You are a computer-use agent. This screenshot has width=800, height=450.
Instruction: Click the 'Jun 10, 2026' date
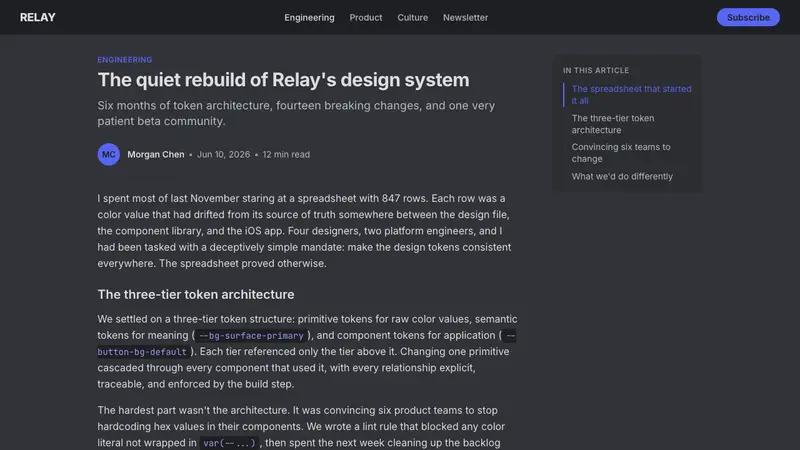tap(223, 154)
